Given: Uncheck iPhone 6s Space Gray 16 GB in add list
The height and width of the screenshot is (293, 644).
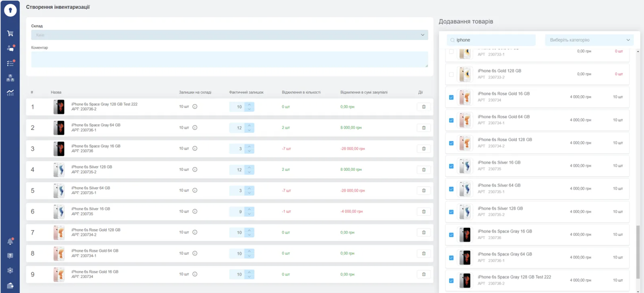Looking at the screenshot, I should pos(451,235).
